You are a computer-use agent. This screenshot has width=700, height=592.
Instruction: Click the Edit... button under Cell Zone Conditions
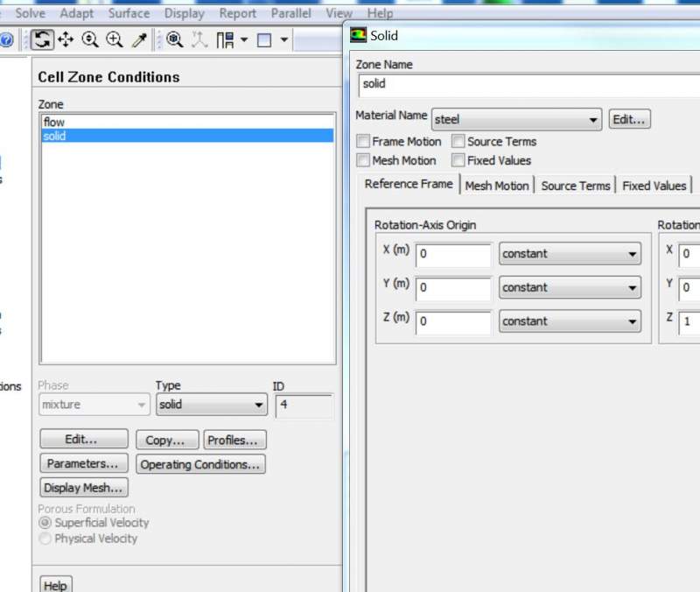click(x=84, y=440)
